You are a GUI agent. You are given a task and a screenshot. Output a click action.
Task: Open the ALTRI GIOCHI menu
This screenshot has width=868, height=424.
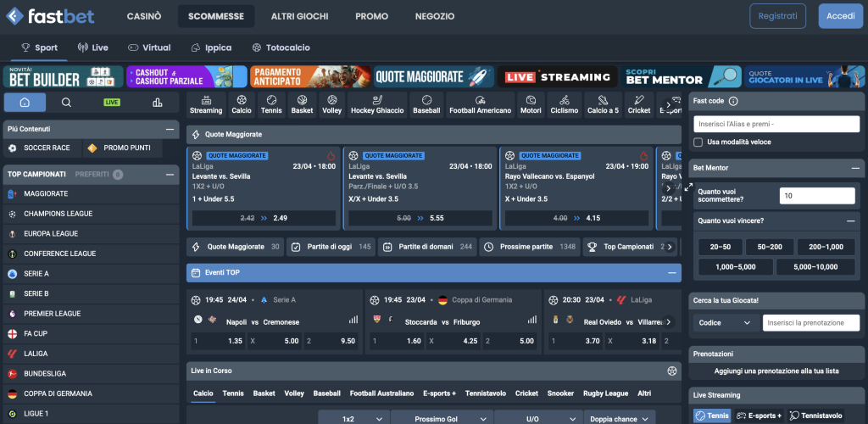(x=299, y=16)
